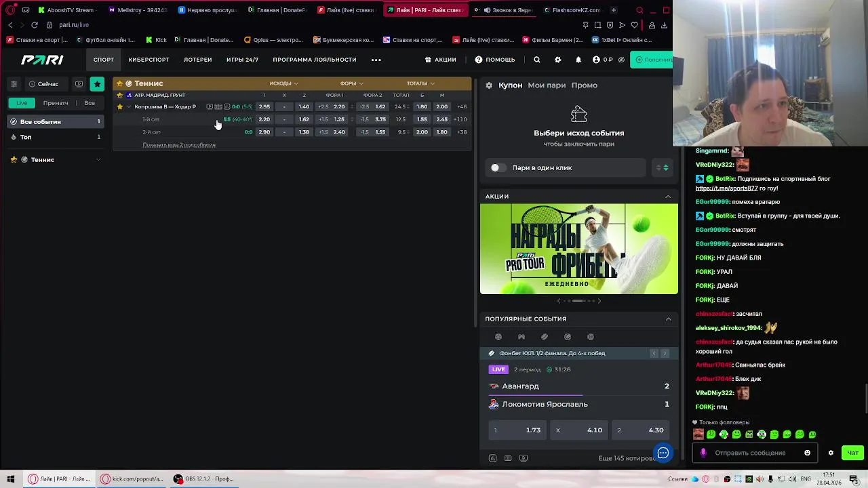Open statistics icon for Копршива — Ходар
This screenshot has height=488, width=868.
coord(226,106)
